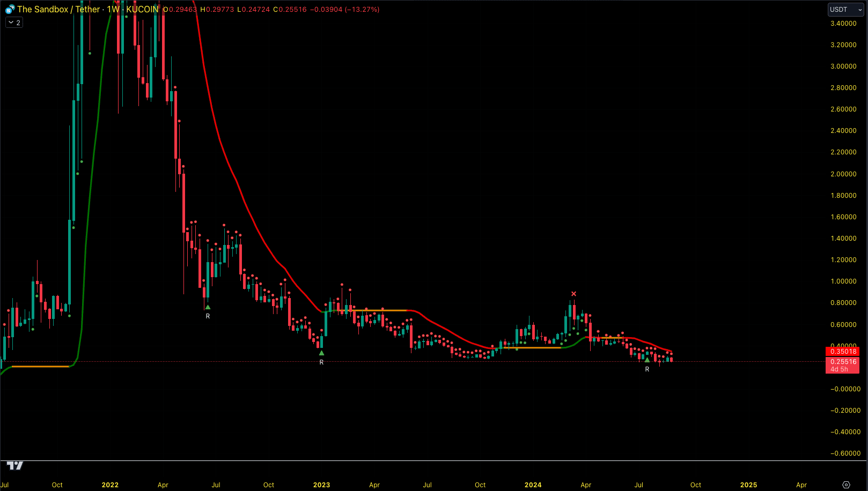Click the 1W interval label in title

(x=113, y=9)
